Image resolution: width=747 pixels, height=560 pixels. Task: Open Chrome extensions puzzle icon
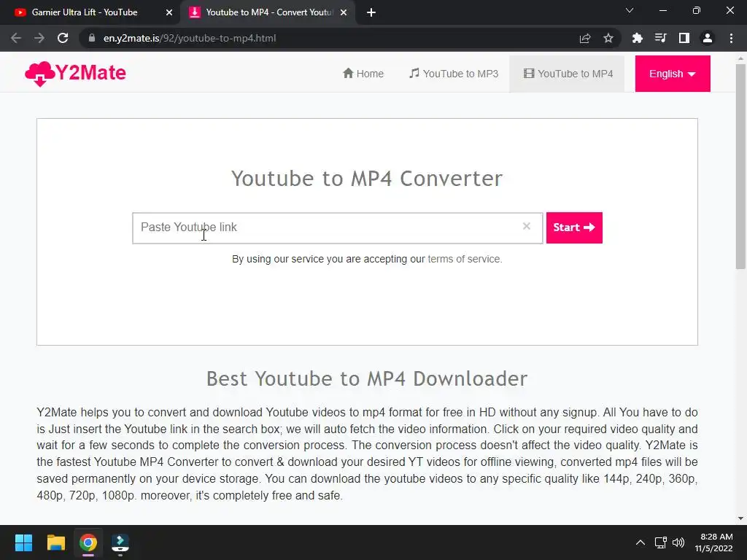tap(637, 38)
